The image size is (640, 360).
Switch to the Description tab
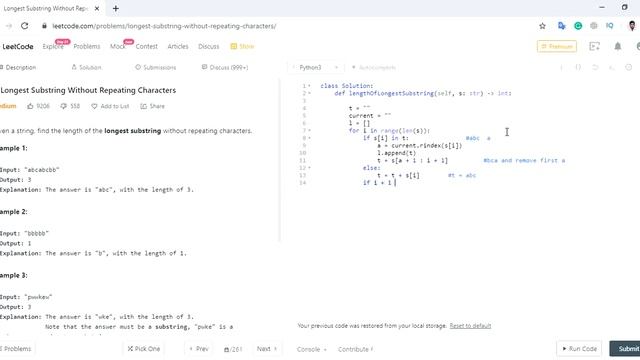[18, 67]
